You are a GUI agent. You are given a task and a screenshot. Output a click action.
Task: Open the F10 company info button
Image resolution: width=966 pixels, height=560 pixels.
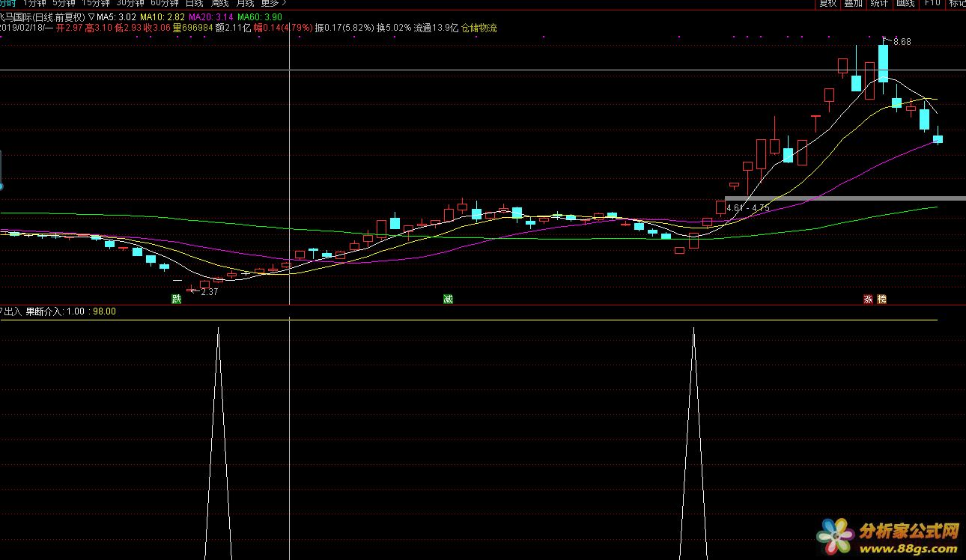[932, 3]
